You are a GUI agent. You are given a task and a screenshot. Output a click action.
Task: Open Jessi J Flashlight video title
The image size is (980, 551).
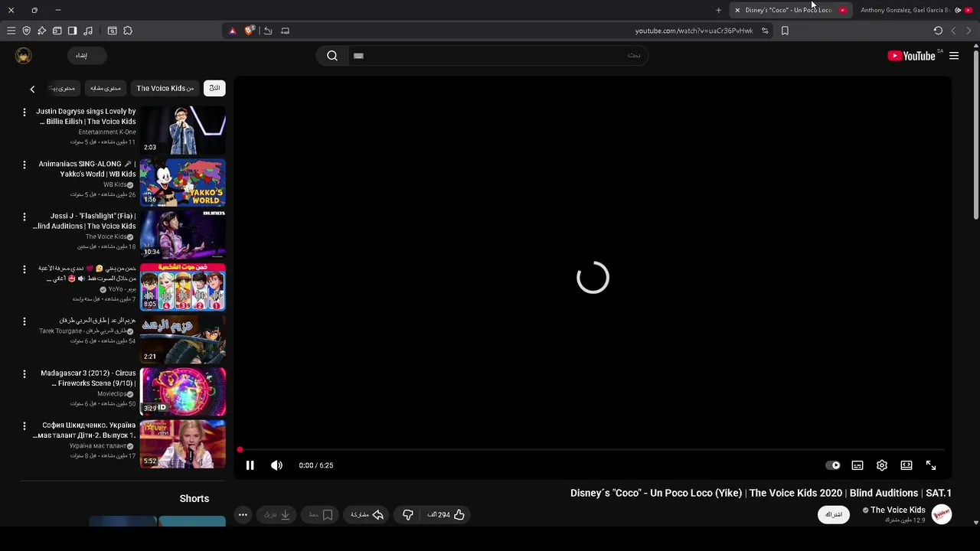tap(84, 221)
